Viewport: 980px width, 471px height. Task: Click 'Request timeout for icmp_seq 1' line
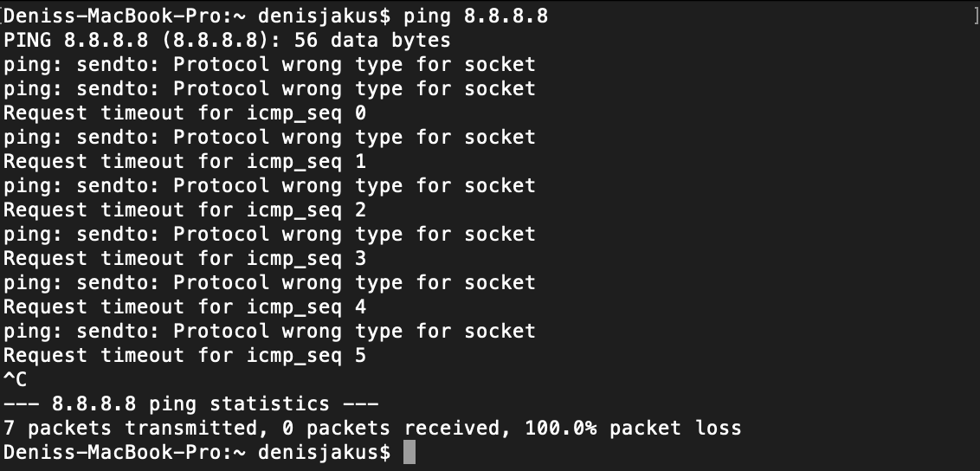point(185,161)
